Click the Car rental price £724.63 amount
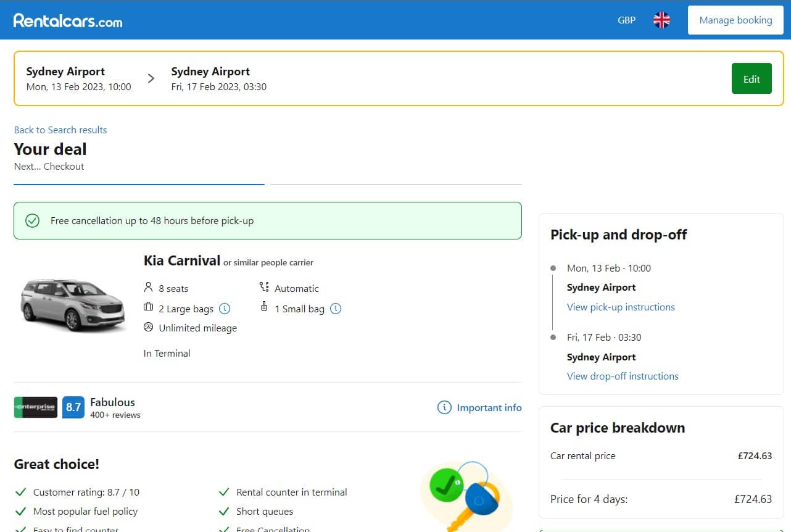791x532 pixels. tap(755, 456)
